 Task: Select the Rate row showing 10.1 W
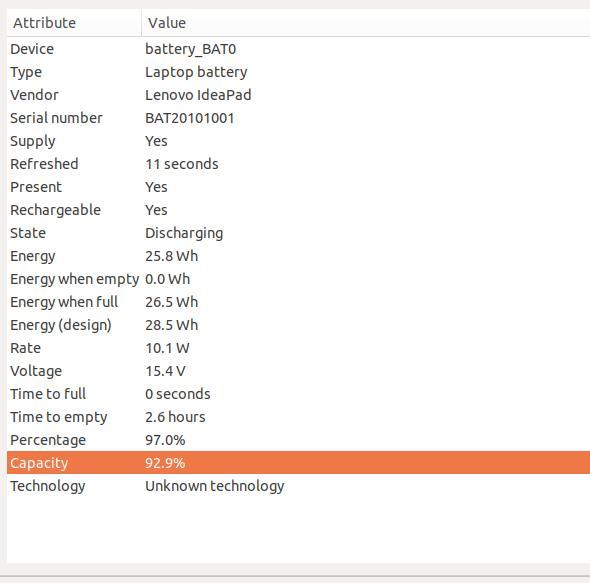tap(298, 348)
